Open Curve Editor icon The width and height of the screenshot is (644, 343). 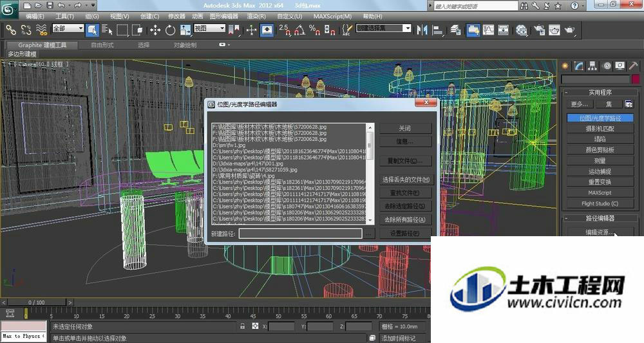point(488,30)
